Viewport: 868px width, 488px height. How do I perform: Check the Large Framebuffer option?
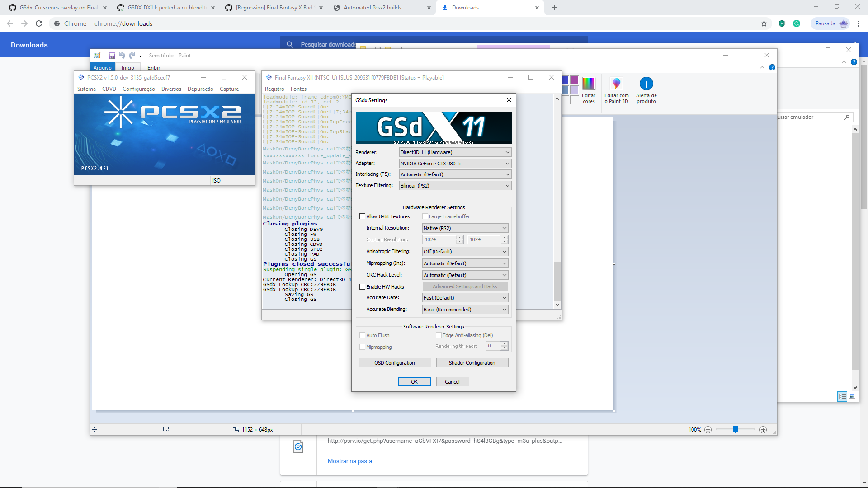[425, 216]
